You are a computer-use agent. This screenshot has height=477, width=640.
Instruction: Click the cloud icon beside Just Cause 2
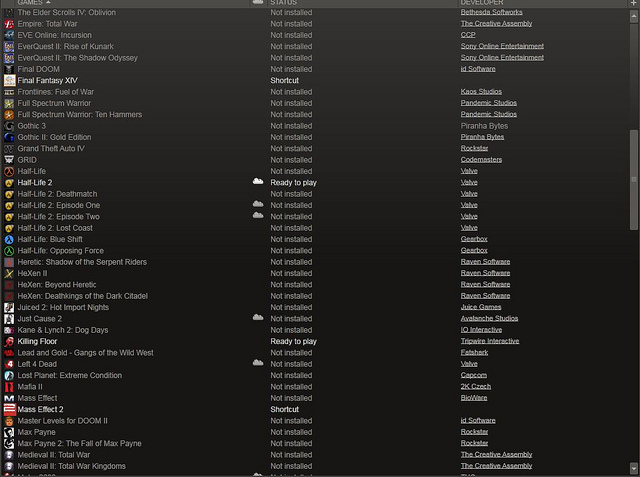pos(258,317)
